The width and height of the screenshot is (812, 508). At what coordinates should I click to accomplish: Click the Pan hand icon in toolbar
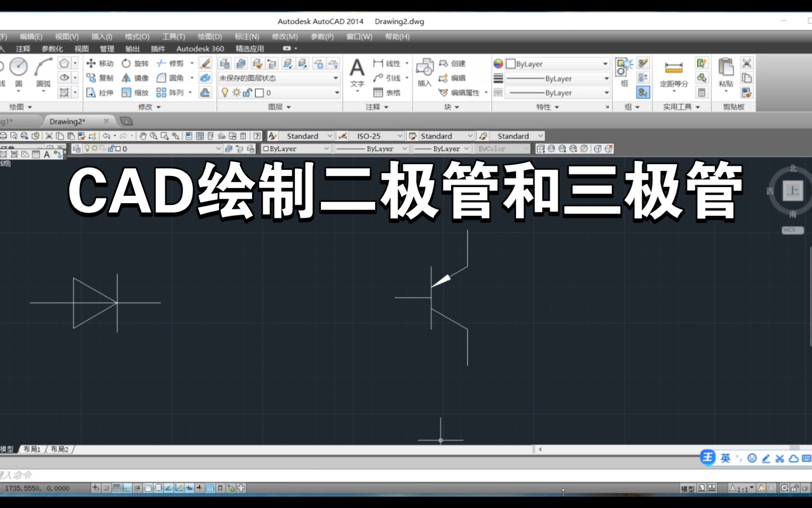(143, 136)
